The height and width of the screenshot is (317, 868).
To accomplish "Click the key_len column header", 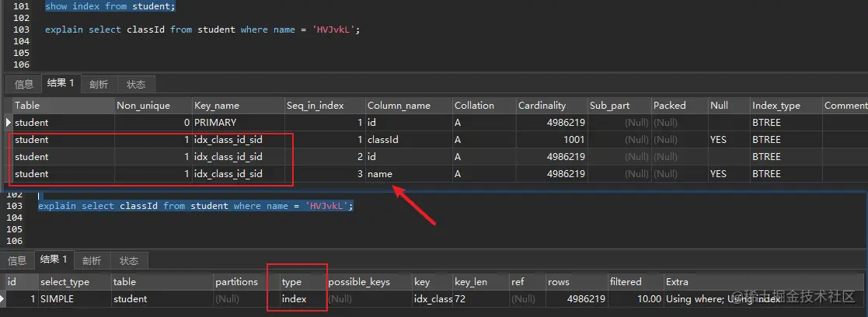I will pyautogui.click(x=480, y=281).
